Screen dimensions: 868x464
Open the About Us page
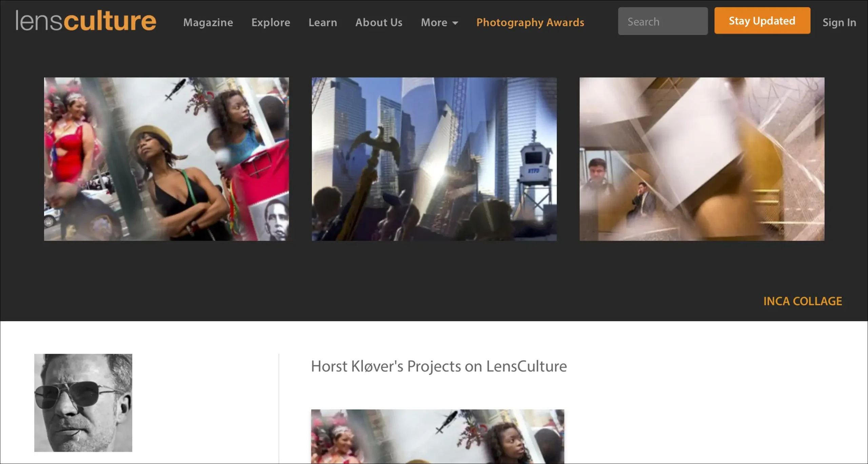click(x=379, y=22)
